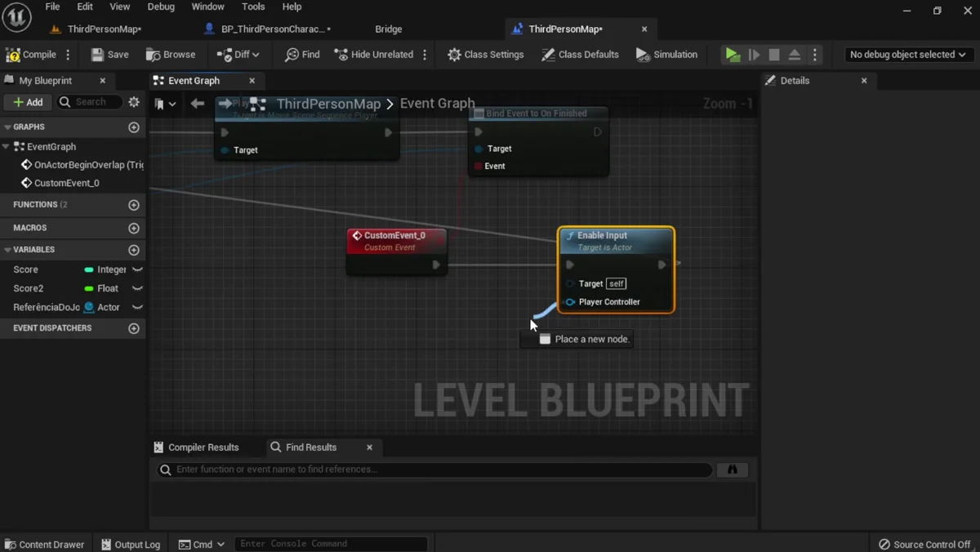Open the Debug menu
The width and height of the screenshot is (980, 552).
161,7
